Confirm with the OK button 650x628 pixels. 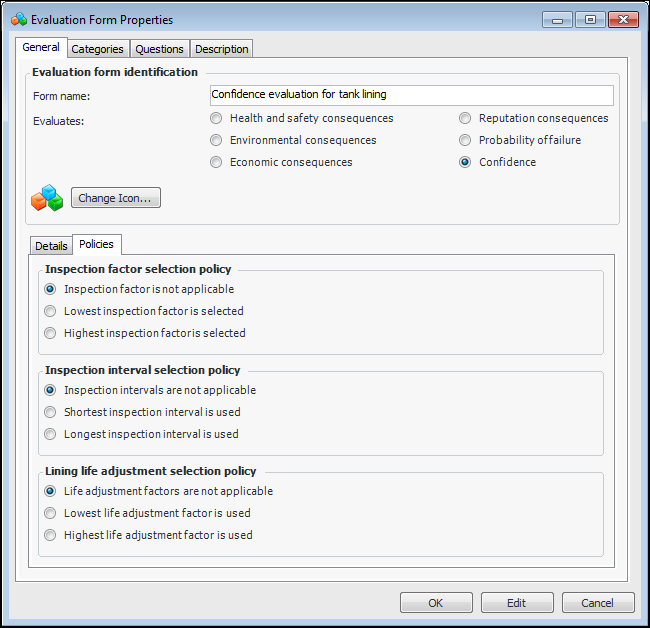click(x=436, y=603)
